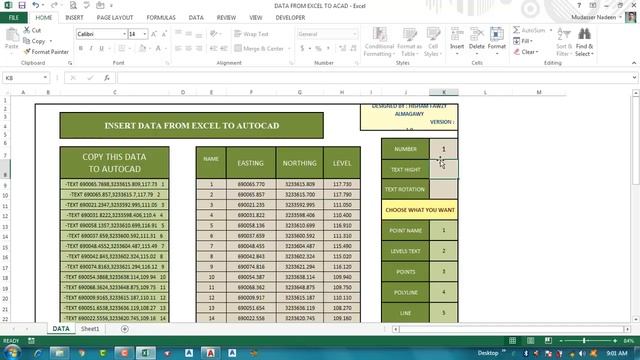The height and width of the screenshot is (360, 640).
Task: Open the Cell Styles gallery icon
Action: (x=433, y=35)
